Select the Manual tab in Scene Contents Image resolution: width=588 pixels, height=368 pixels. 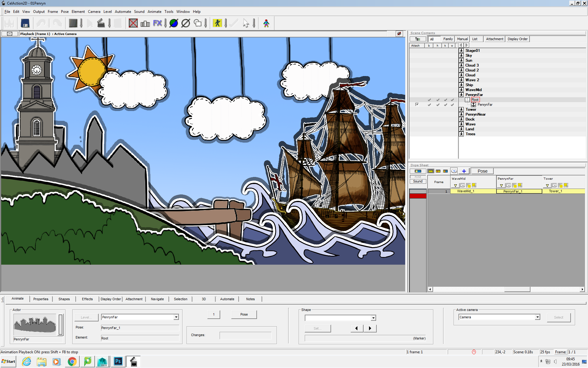[462, 39]
